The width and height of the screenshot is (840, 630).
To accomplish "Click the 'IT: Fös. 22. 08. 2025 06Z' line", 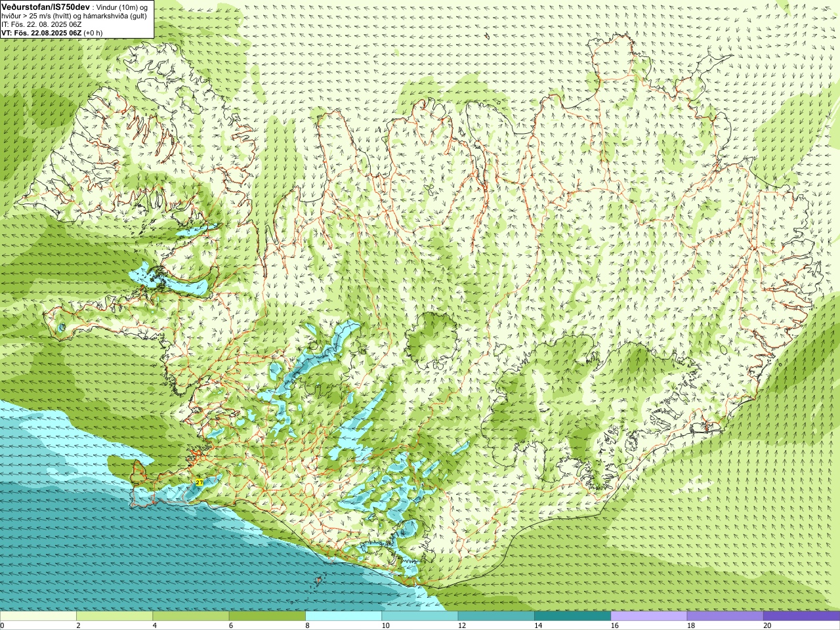I will click(41, 24).
